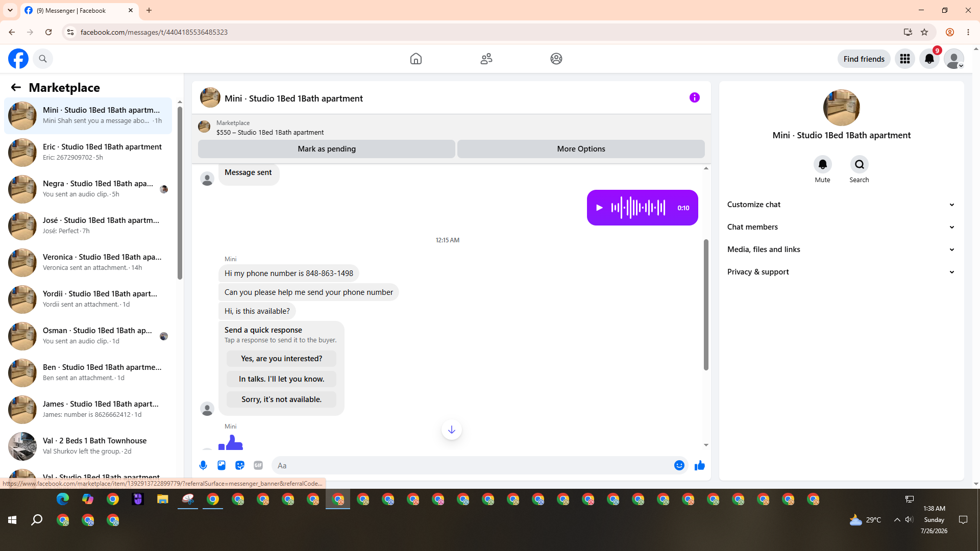Pick a GIF with the GIF icon

pyautogui.click(x=258, y=465)
